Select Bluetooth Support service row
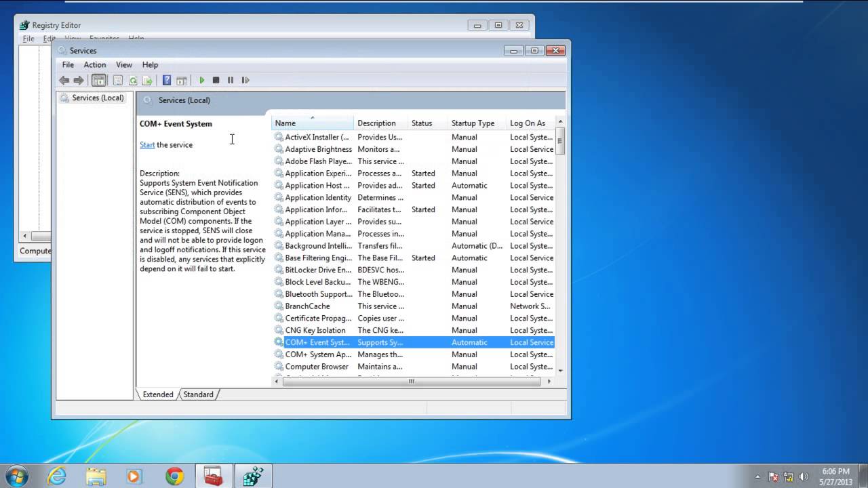Viewport: 868px width, 488px height. (x=414, y=294)
